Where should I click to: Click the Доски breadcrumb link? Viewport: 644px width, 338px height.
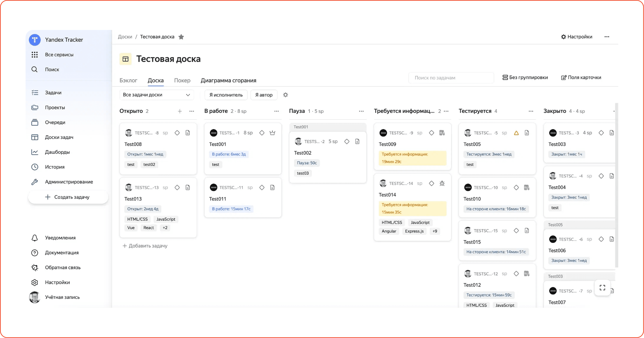point(125,37)
